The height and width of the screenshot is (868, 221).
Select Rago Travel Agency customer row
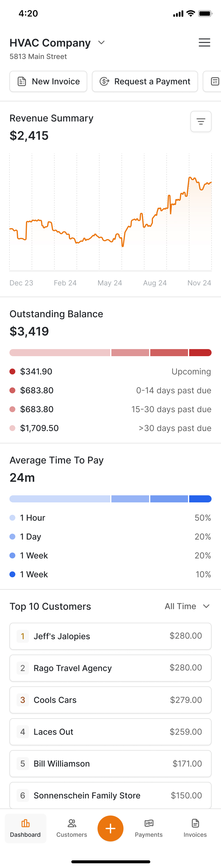pos(111,668)
